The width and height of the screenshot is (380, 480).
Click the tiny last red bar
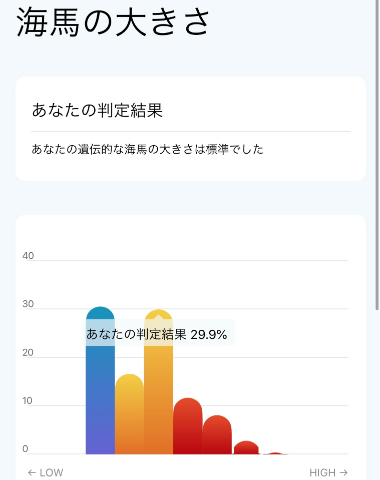275,453
